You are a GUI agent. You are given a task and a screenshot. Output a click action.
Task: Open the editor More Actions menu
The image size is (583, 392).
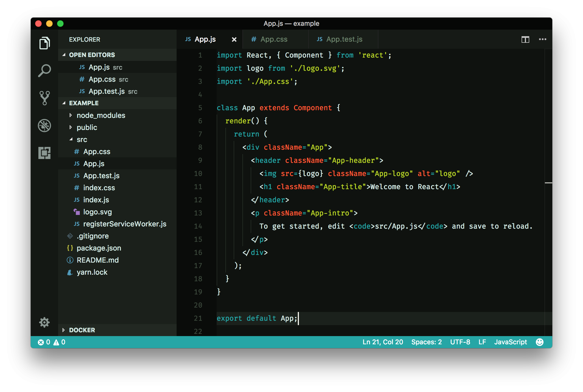tap(542, 39)
